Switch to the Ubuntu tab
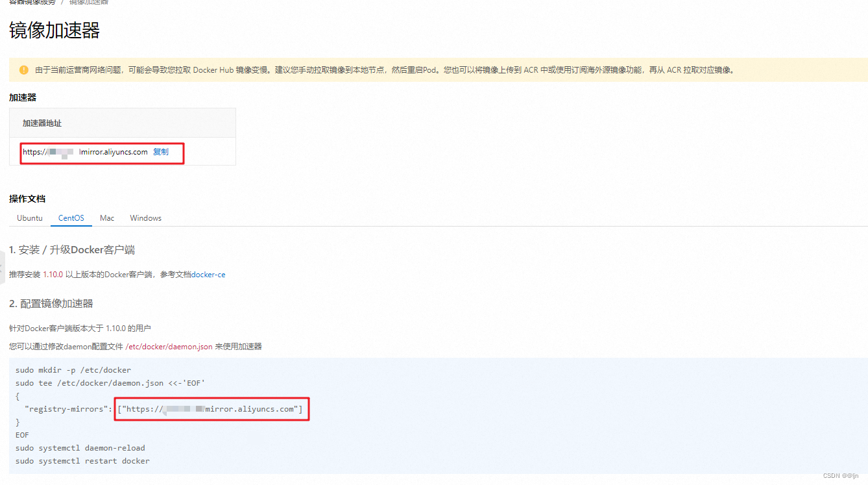The image size is (868, 485). point(30,218)
